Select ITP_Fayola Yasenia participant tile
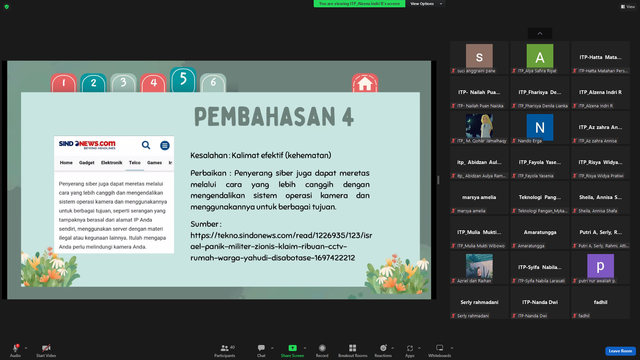This screenshot has width=640, height=360. 540,162
